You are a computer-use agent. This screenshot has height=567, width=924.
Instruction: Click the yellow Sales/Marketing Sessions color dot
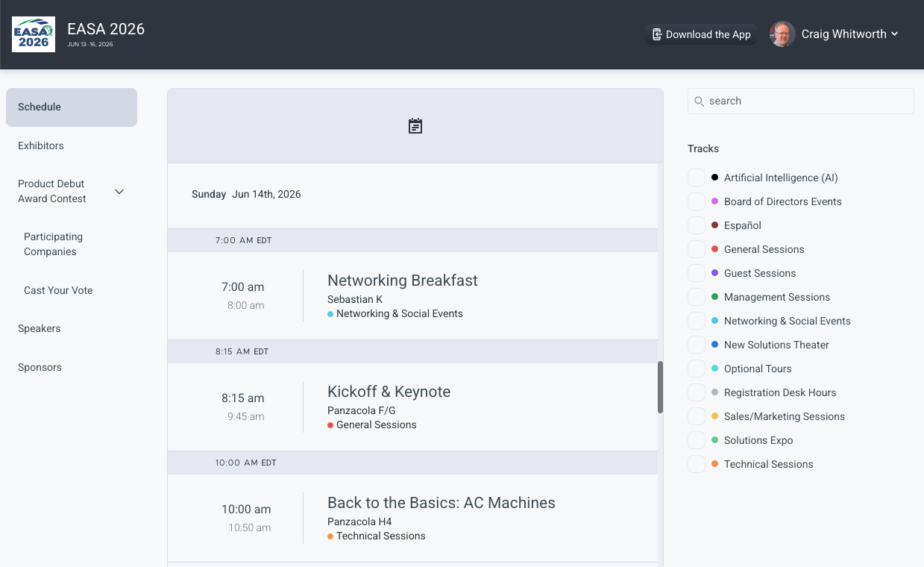click(715, 416)
